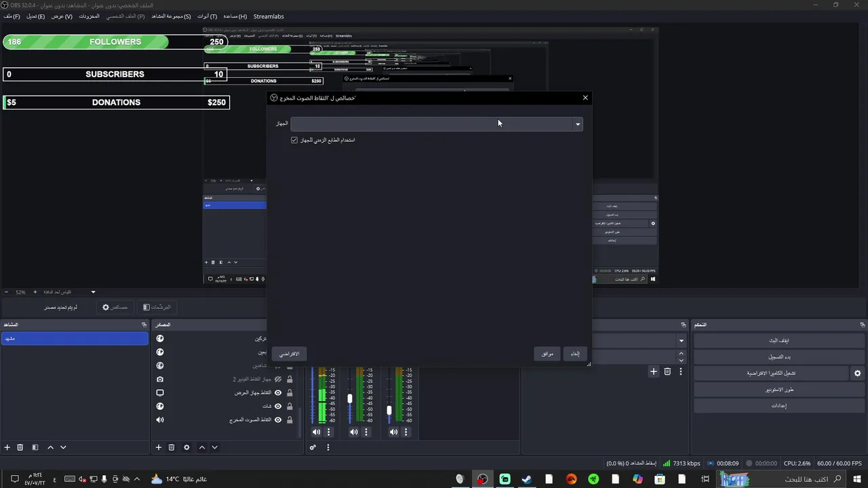
Task: Click the موافق button in properties dialog
Action: point(548,354)
